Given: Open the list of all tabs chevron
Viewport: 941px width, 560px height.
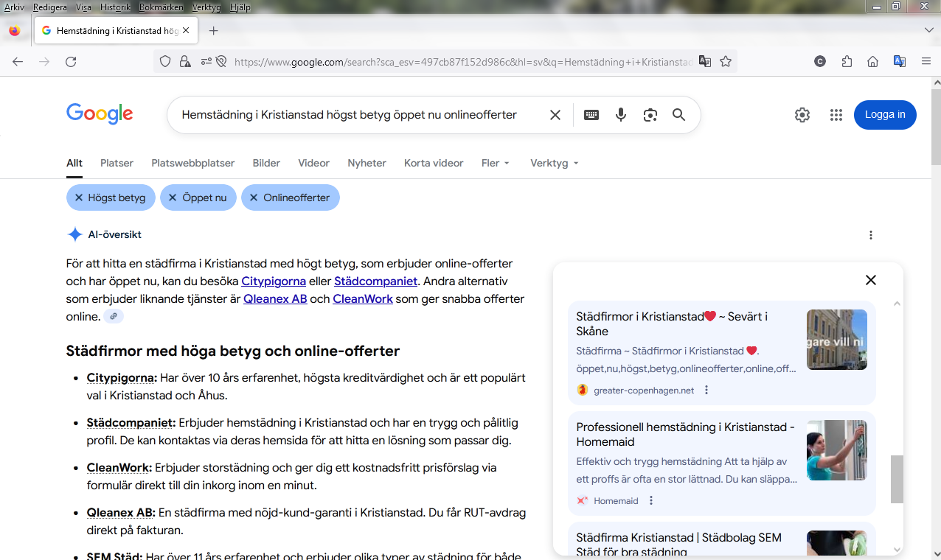Looking at the screenshot, I should coord(928,30).
